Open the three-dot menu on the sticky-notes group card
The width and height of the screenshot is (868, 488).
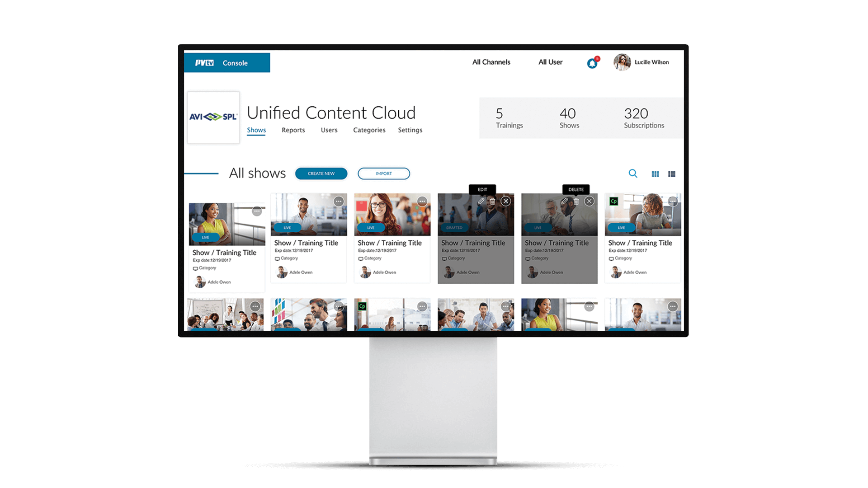click(x=339, y=306)
